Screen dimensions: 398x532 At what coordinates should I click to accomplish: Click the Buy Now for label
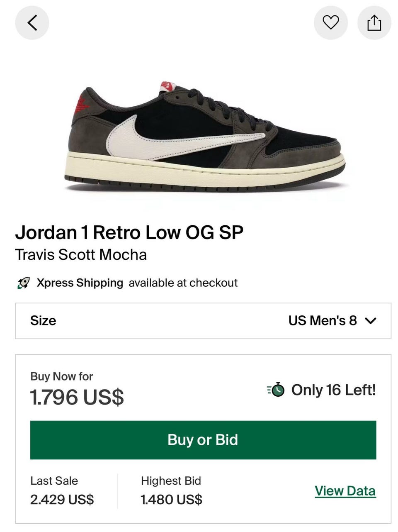tap(61, 376)
